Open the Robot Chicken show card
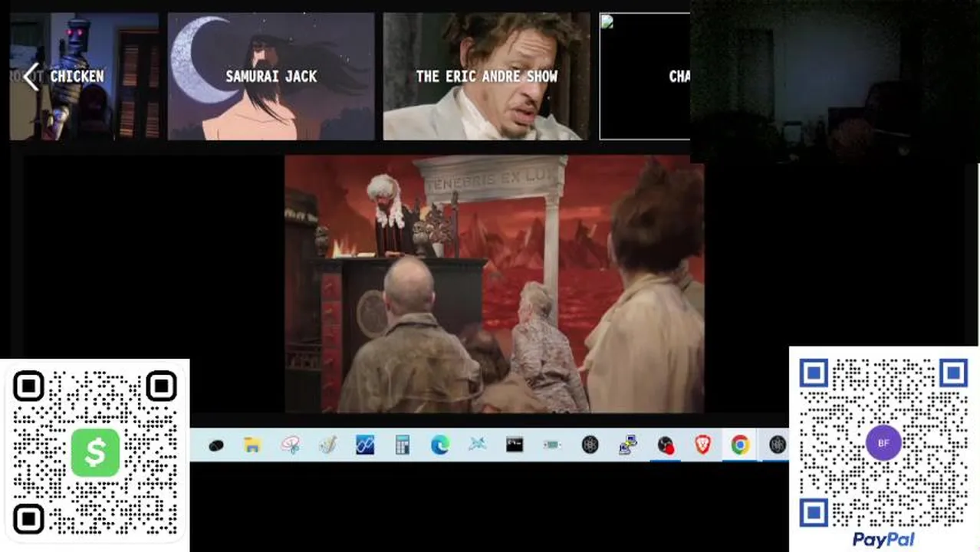 click(84, 77)
